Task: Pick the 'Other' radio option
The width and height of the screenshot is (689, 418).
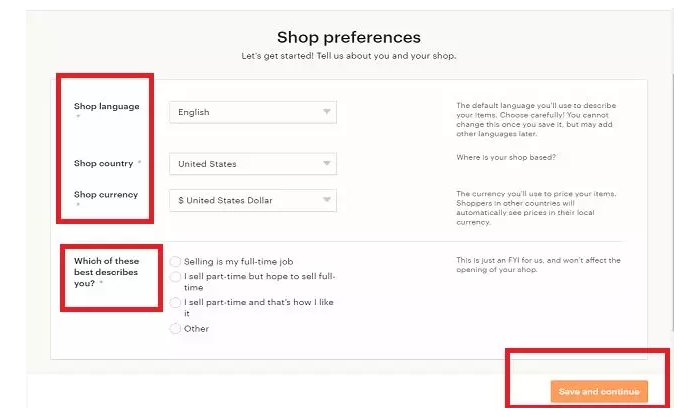Action: click(175, 328)
